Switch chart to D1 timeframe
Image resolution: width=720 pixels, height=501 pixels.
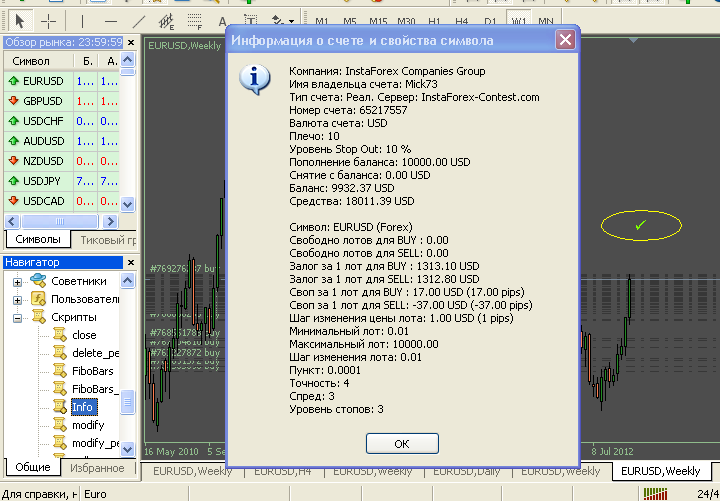pyautogui.click(x=490, y=22)
